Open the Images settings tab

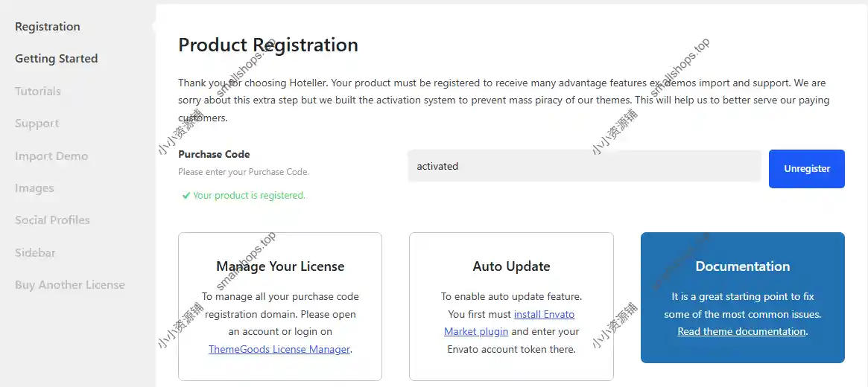click(34, 188)
